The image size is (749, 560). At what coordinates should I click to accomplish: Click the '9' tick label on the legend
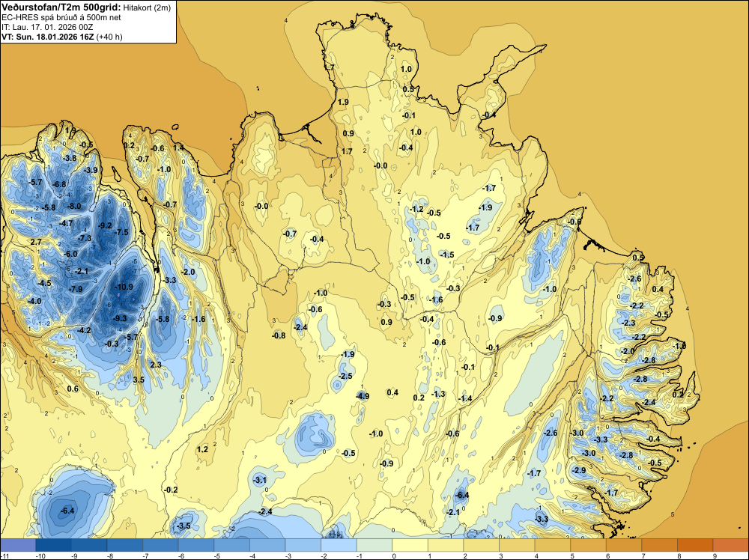[714, 556]
